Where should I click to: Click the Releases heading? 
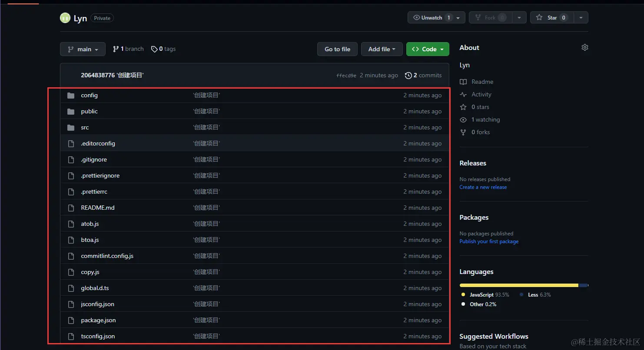point(473,163)
